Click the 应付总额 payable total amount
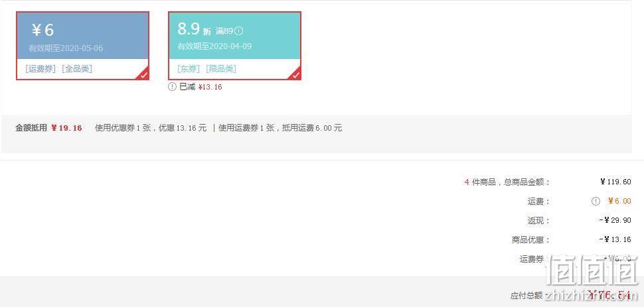 coord(609,295)
